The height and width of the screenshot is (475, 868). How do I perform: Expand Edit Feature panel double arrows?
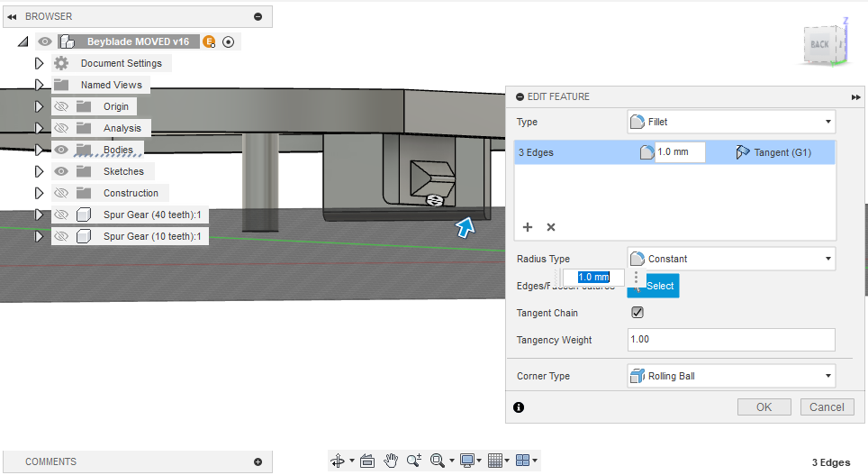(855, 97)
